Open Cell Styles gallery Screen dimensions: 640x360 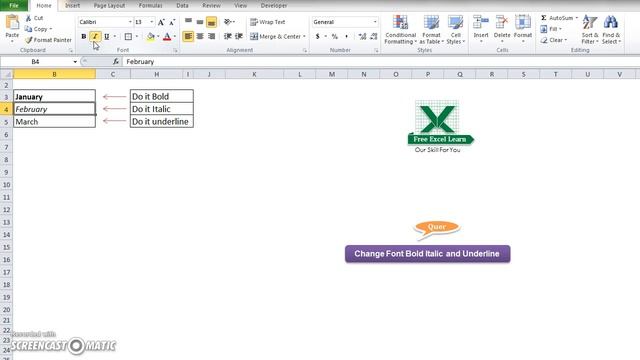[456, 30]
